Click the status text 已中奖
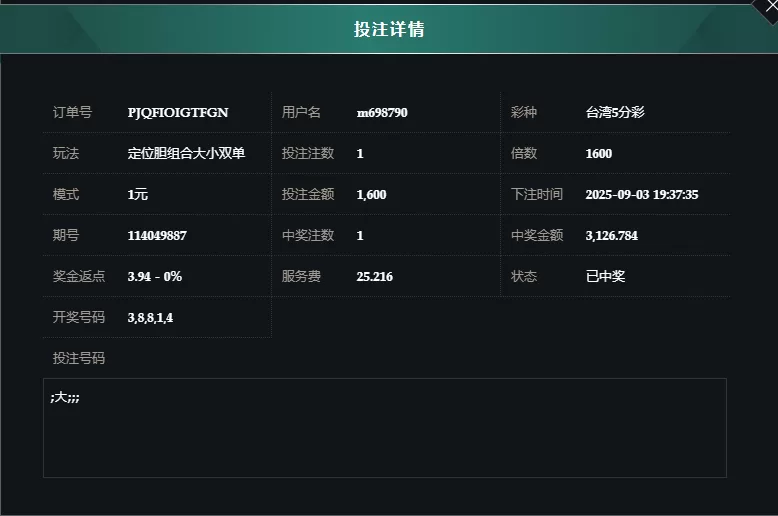This screenshot has width=778, height=516. click(x=605, y=276)
